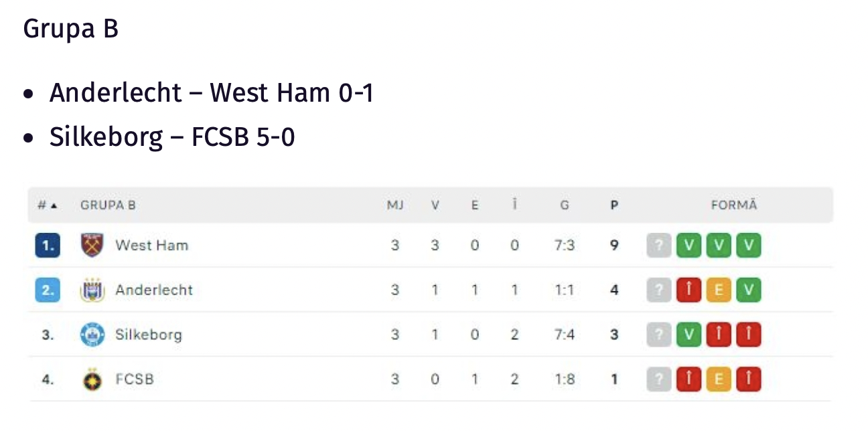868x431 pixels.
Task: Click Anderlecht's green V win badge
Action: point(749,290)
